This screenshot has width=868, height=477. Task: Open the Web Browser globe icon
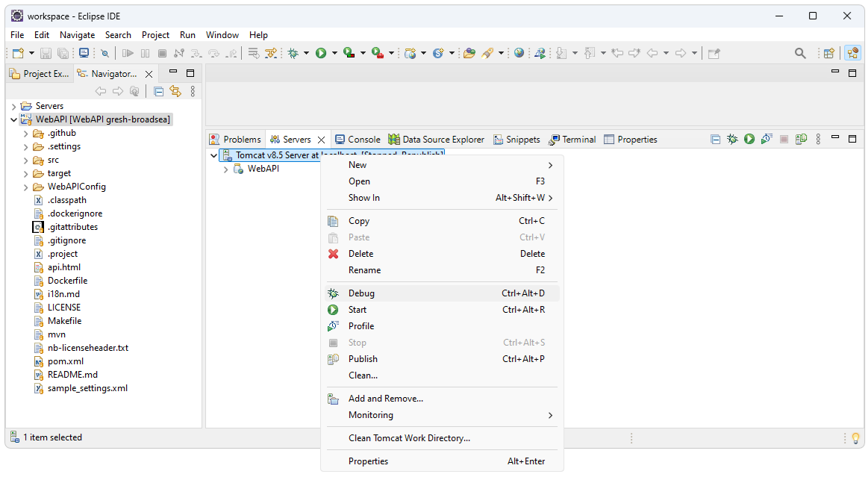tap(519, 53)
